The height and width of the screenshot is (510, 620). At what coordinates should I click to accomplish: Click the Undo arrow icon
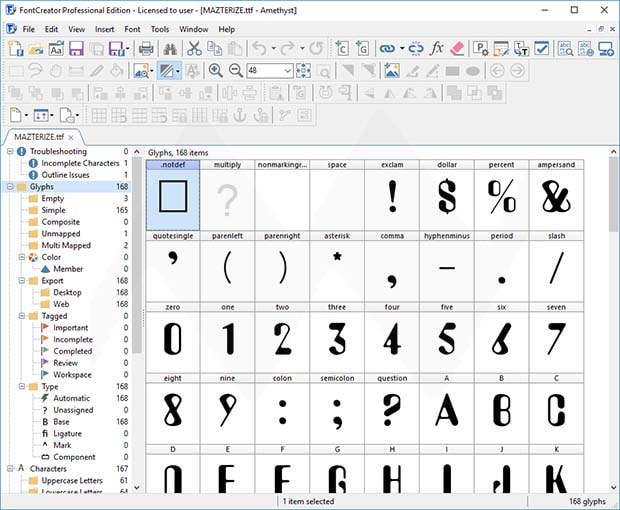pos(259,48)
